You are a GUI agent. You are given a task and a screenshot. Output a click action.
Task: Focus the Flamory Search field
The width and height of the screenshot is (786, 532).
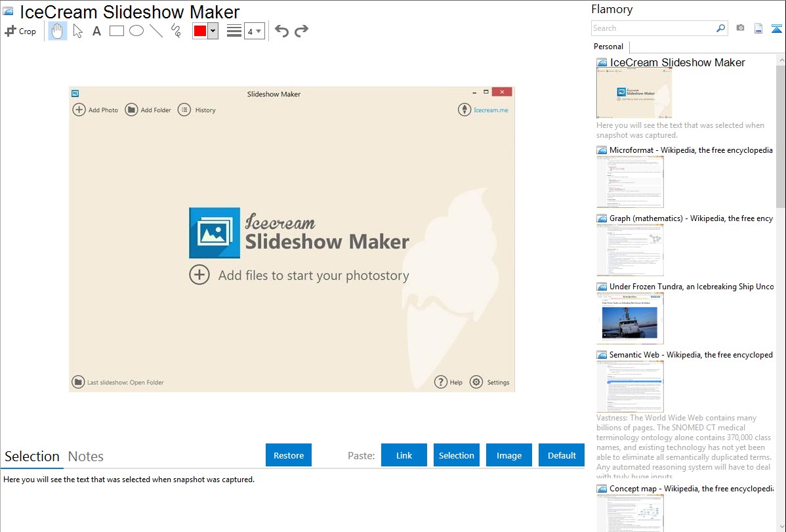click(653, 28)
